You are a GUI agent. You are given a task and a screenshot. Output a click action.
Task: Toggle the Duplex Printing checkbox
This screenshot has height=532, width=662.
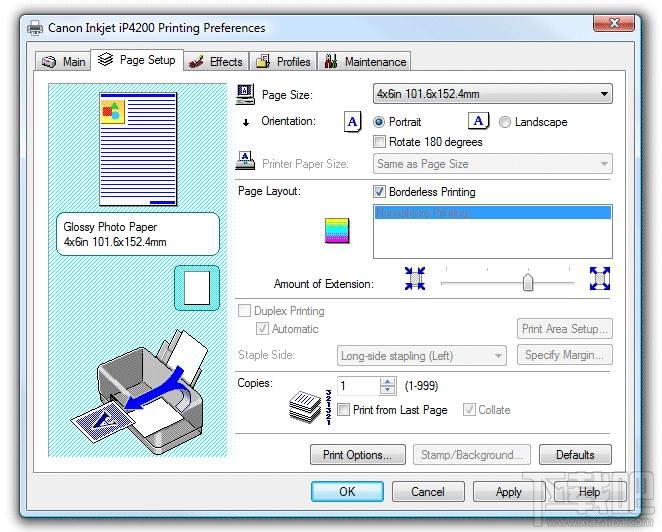click(x=244, y=311)
